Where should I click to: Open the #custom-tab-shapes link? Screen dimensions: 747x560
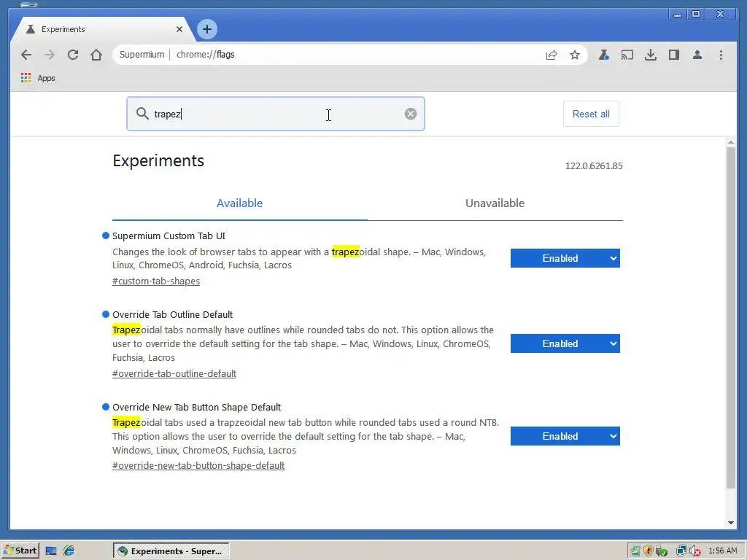point(156,281)
